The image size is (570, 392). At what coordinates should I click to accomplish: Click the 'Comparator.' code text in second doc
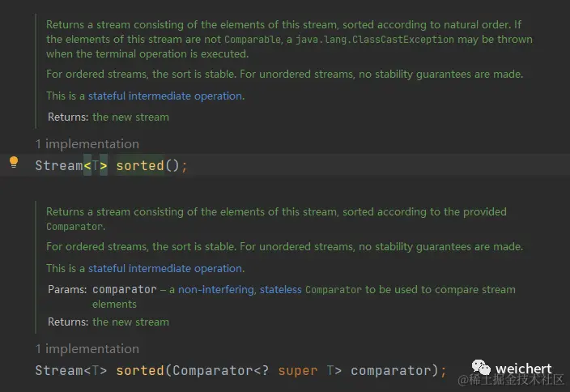[x=75, y=227]
